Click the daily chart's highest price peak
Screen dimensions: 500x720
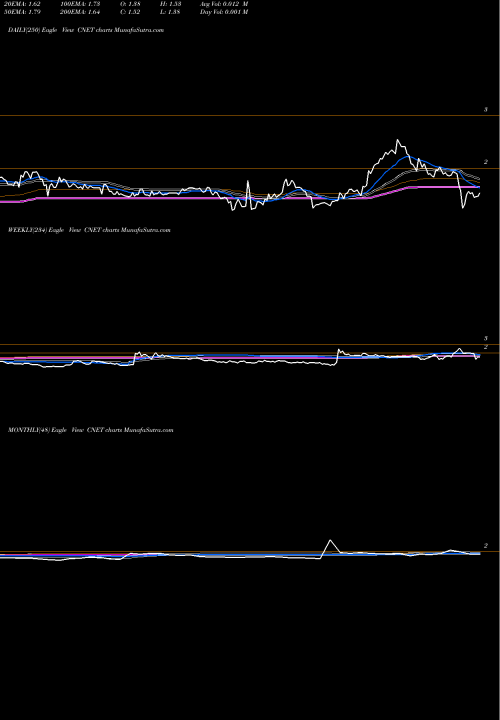click(x=398, y=140)
